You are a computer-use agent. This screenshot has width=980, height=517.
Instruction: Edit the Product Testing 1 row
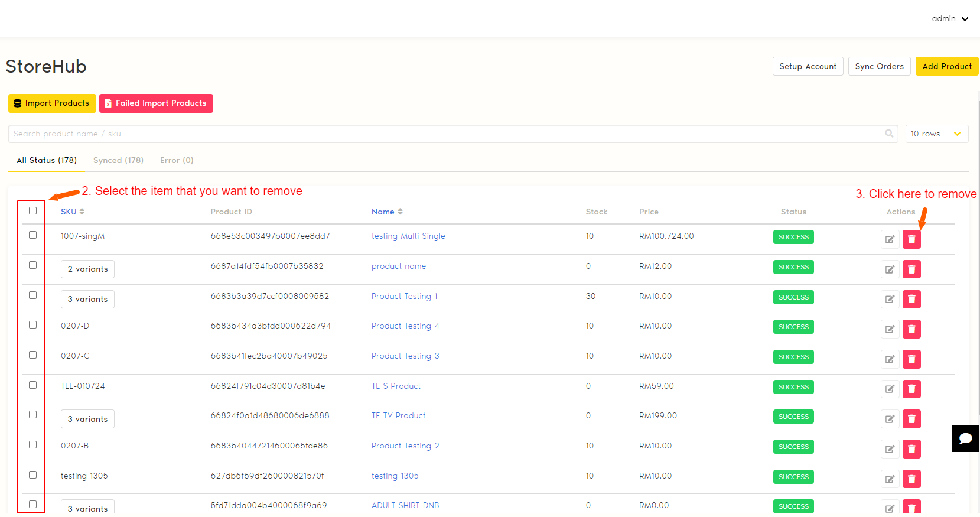(x=890, y=299)
